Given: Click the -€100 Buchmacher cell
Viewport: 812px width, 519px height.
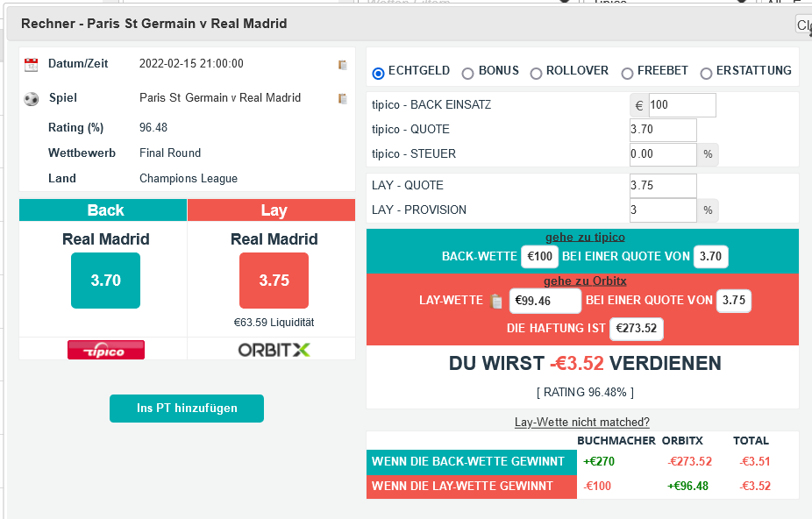Looking at the screenshot, I should point(597,486).
